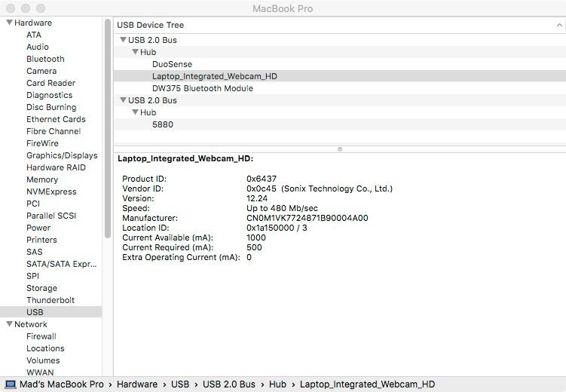
Task: Collapse the first USB 2.0 Bus tree node
Action: (x=123, y=40)
